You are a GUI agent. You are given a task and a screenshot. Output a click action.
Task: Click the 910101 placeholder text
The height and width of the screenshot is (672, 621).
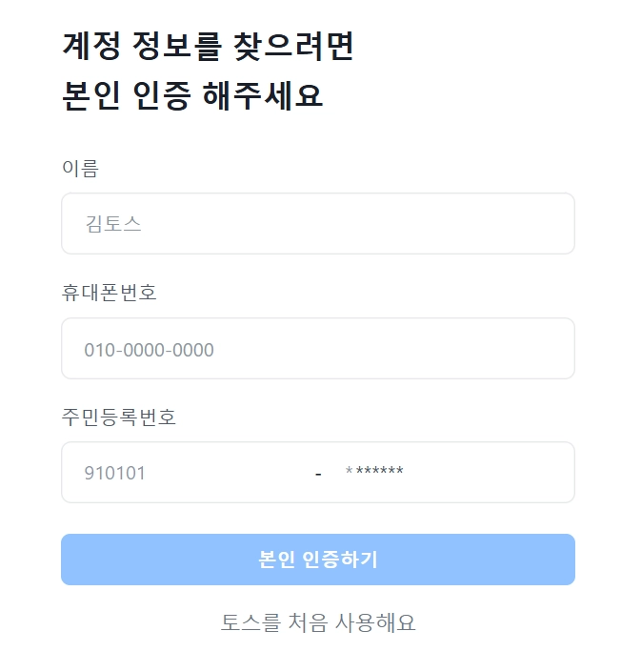coord(115,473)
